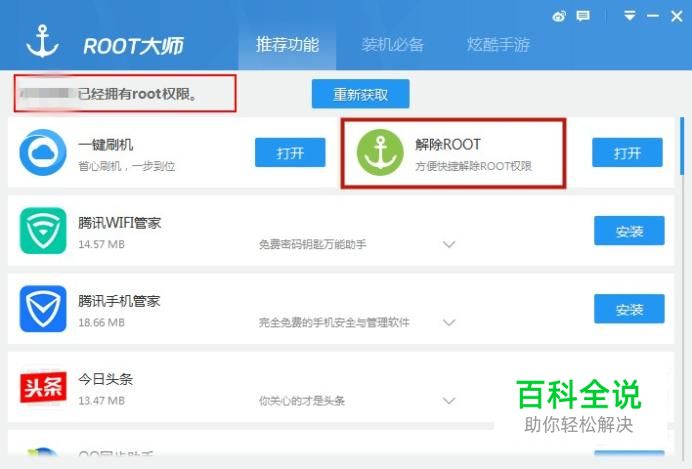Image resolution: width=692 pixels, height=469 pixels.
Task: Expand the 今日头条 description chevron
Action: click(449, 401)
